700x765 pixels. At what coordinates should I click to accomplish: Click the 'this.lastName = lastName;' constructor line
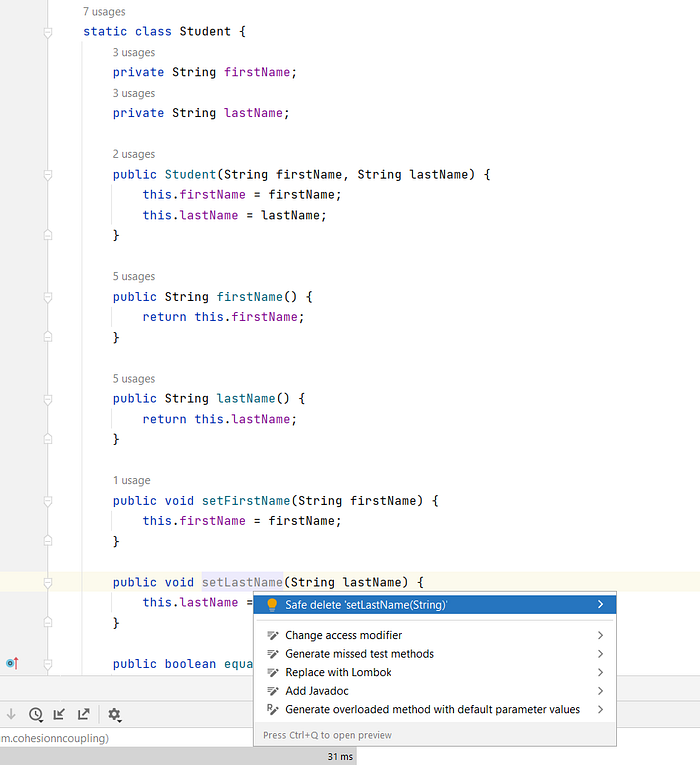pyautogui.click(x=235, y=216)
